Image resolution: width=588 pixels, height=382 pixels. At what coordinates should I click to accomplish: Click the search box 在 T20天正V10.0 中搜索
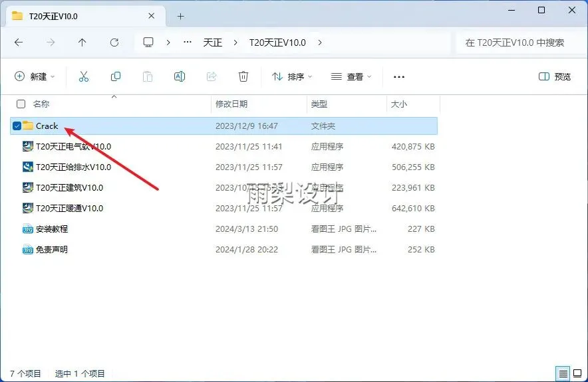pos(521,43)
